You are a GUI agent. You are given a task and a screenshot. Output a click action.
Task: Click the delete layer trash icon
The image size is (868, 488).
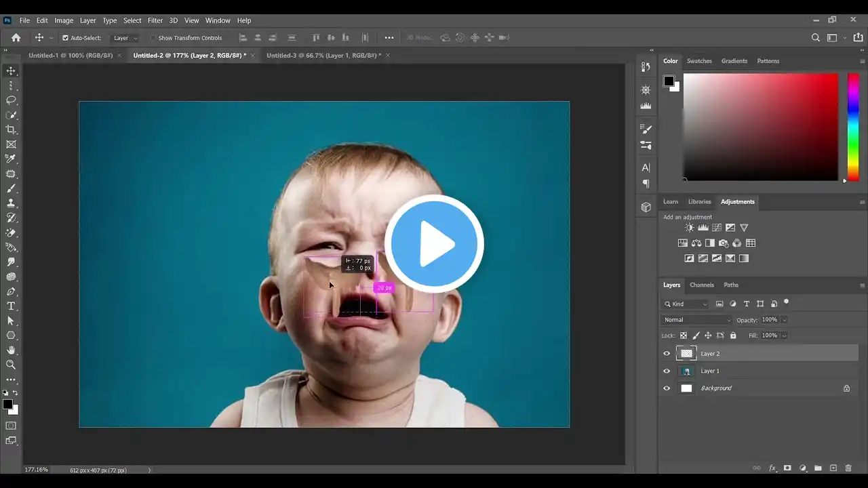tap(848, 468)
